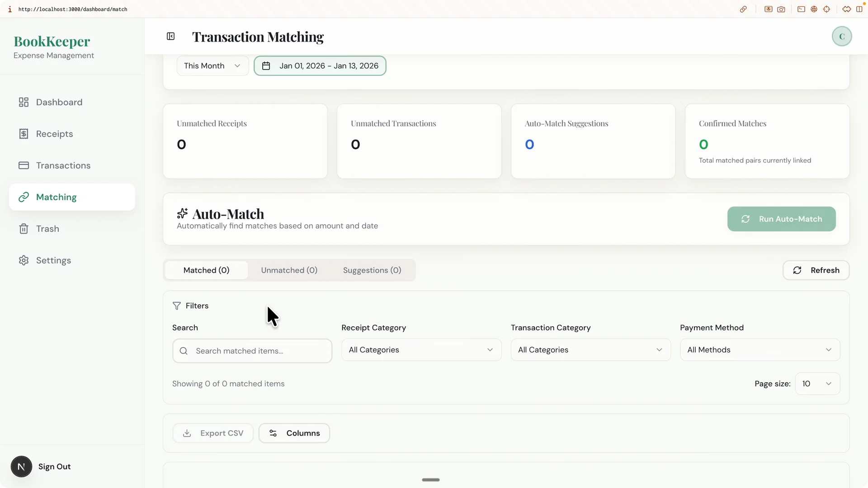The image size is (868, 488).
Task: Open the user avatar menu labeled C
Action: [841, 36]
